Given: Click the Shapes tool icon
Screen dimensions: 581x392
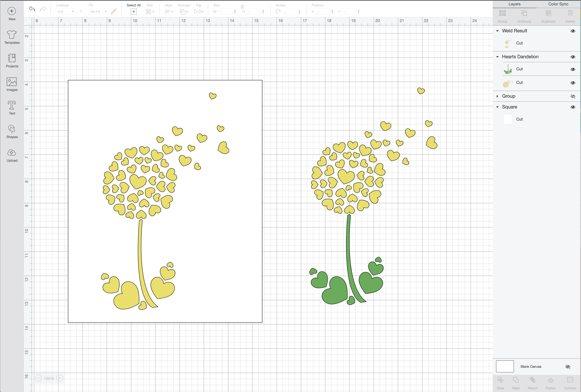Looking at the screenshot, I should [12, 129].
